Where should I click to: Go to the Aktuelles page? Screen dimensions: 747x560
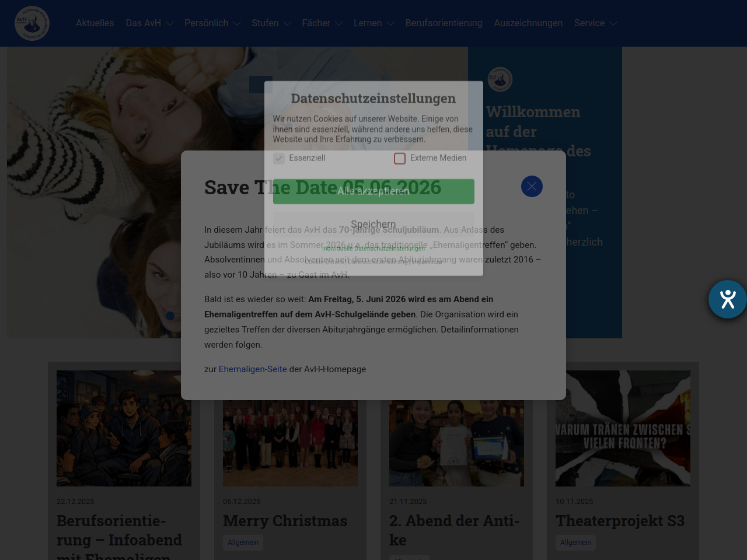click(x=95, y=23)
